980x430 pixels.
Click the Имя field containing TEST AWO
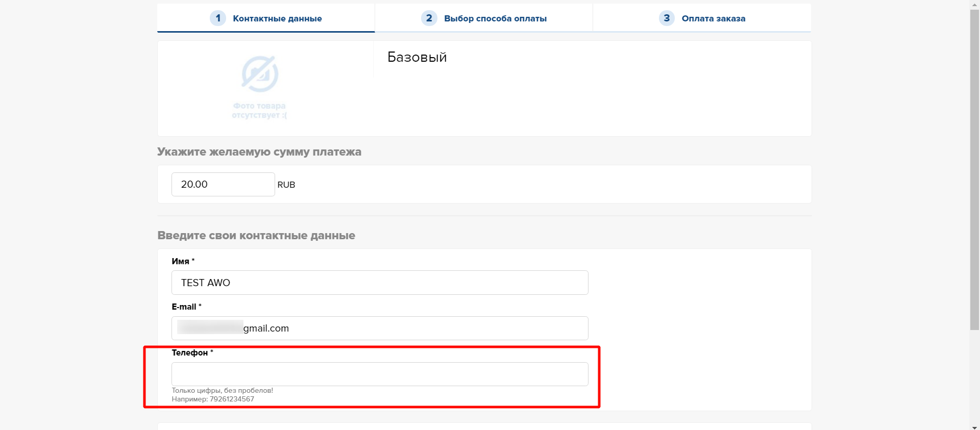tap(380, 283)
